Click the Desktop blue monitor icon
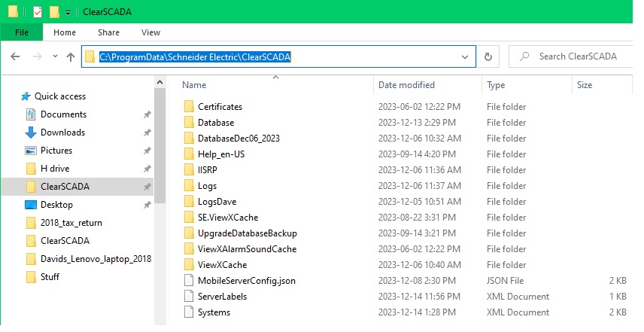This screenshot has width=644, height=332. tap(31, 205)
